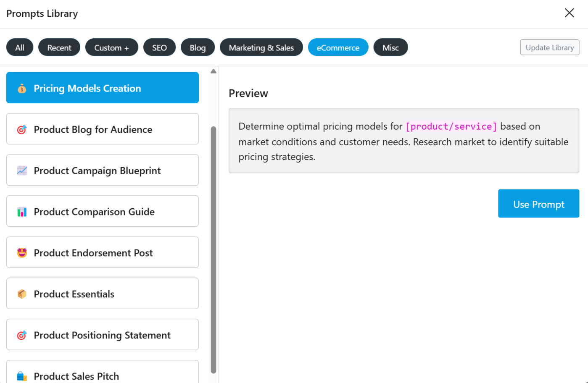Click the star-struck emoji on Product Endorsement Post
Screen dimensions: 588x383
pyautogui.click(x=22, y=252)
